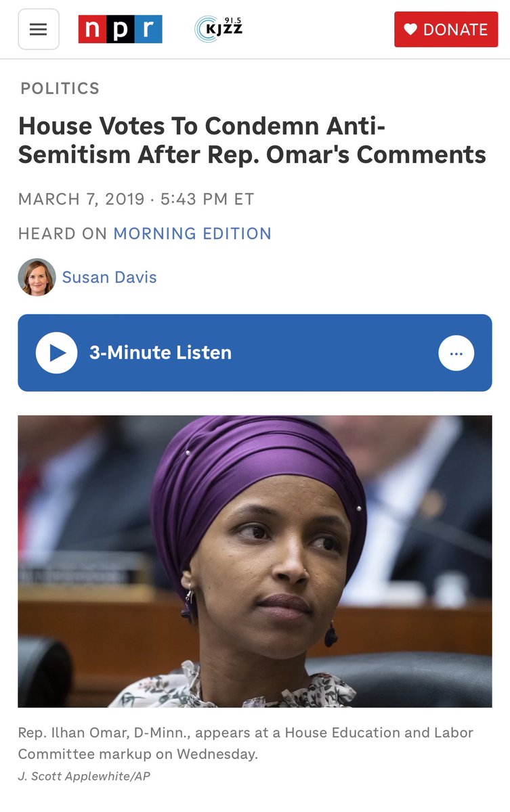Screen dimensions: 510x812
Task: Play the 3-Minute Listen audio
Action: coord(57,353)
